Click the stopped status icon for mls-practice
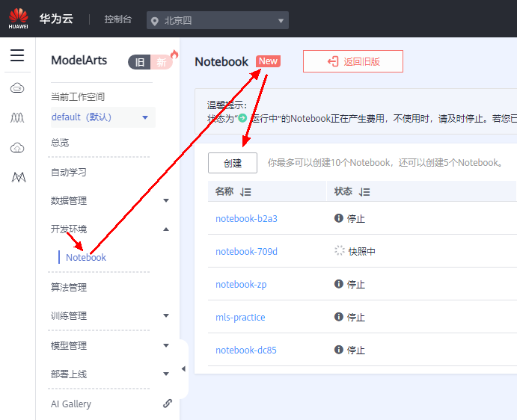 pyautogui.click(x=339, y=317)
